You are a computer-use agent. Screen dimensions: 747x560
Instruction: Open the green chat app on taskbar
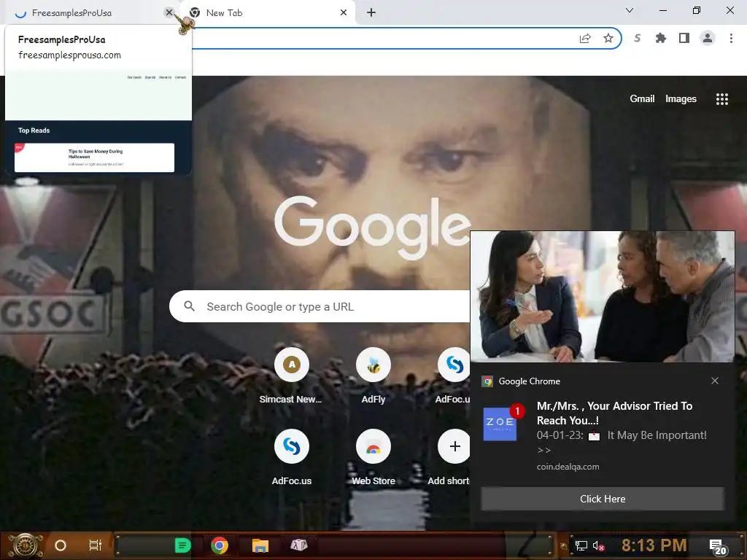[x=182, y=545]
